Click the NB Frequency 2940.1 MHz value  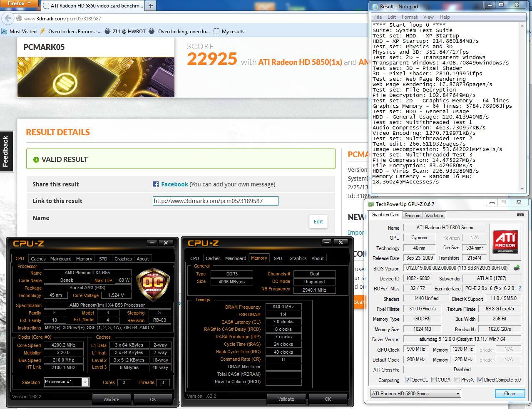coord(314,290)
